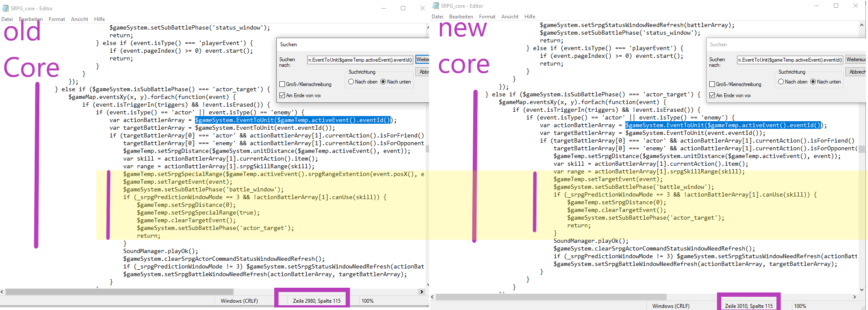Maximize the left SRPG_core editor window
Viewport: 868px width, 310px height.
coord(403,8)
